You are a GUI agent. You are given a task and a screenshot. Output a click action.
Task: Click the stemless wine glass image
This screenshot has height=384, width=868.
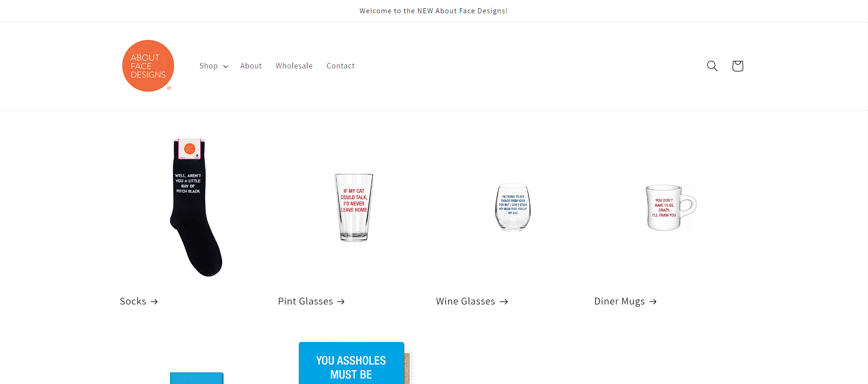(x=513, y=207)
